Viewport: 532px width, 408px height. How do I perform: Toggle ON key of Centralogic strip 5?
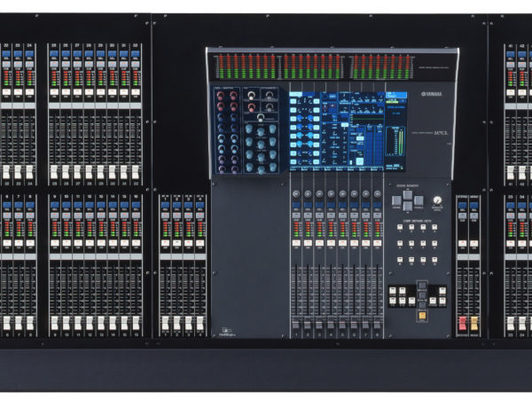tap(342, 243)
